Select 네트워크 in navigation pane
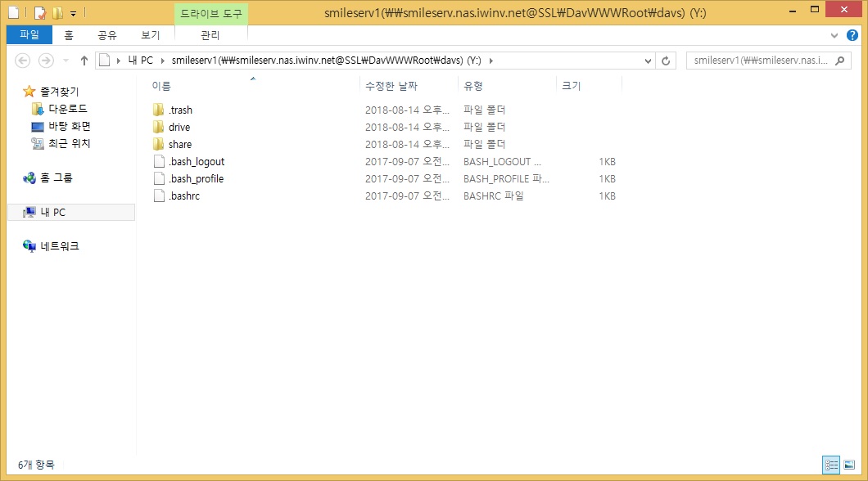The image size is (868, 481). click(x=60, y=246)
